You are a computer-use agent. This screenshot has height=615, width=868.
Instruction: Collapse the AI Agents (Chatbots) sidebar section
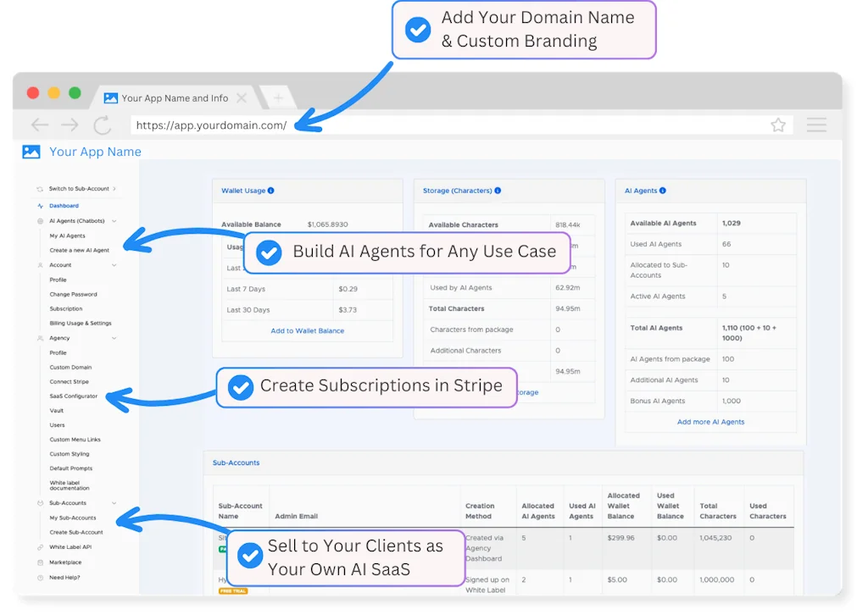click(x=114, y=221)
